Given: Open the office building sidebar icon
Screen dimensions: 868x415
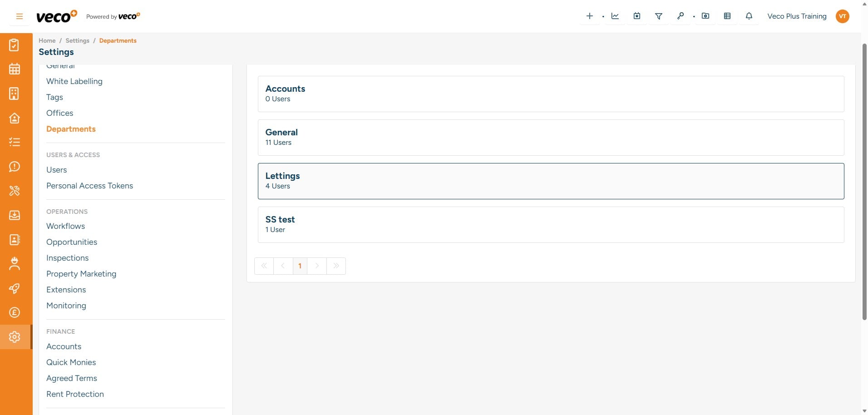Looking at the screenshot, I should tap(15, 94).
